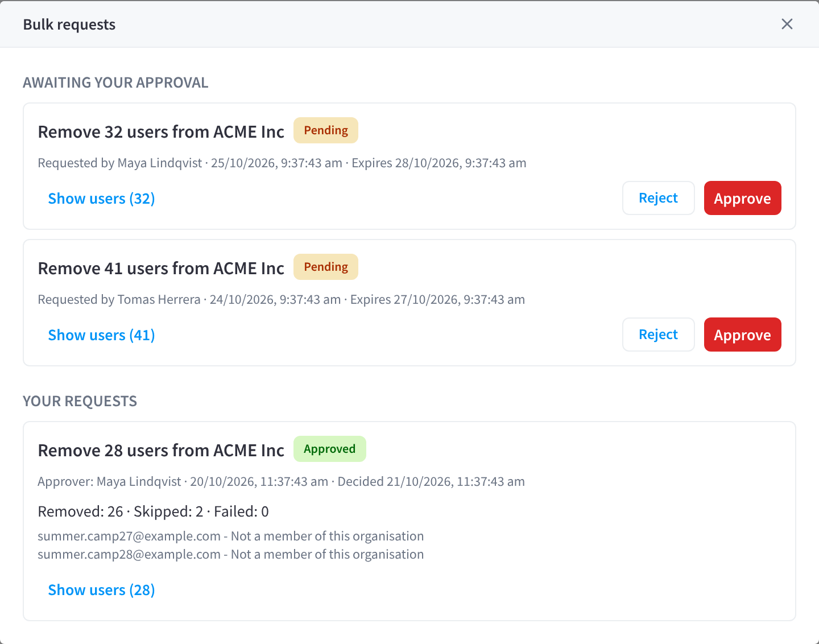Screen dimensions: 819x644
Task: Click the Pending badge on 41 users request
Action: pos(326,267)
